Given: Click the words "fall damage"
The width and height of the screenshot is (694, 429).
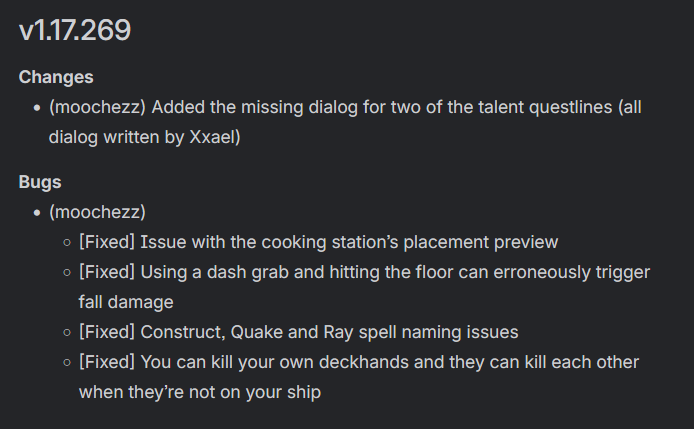Looking at the screenshot, I should tap(126, 302).
